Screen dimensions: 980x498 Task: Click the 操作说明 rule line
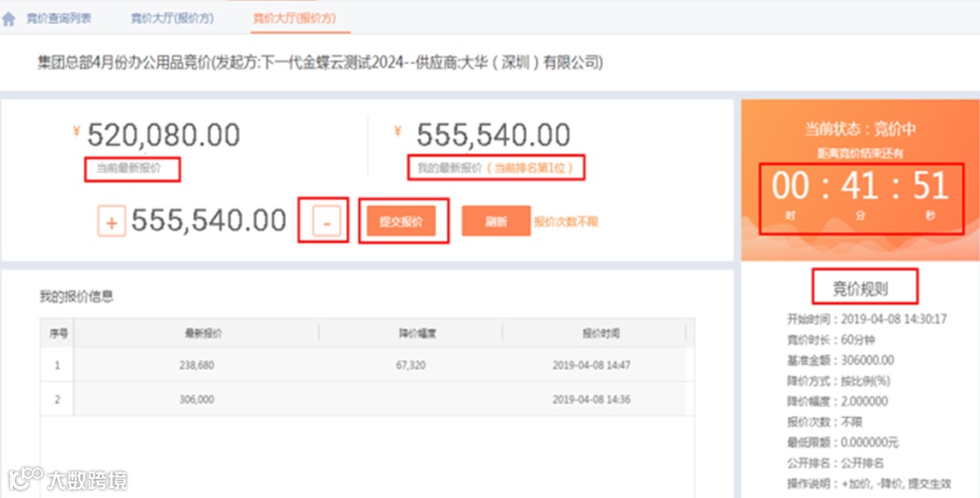point(868,483)
